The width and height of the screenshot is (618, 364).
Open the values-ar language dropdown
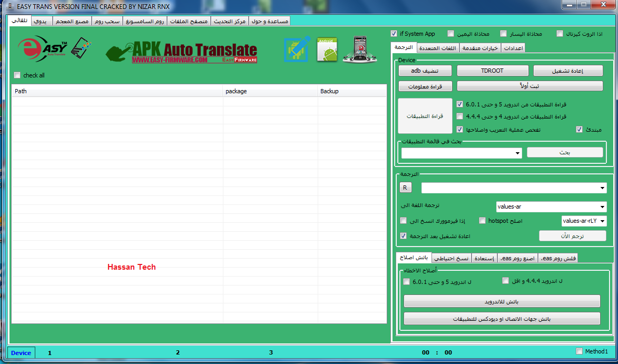[x=603, y=206]
